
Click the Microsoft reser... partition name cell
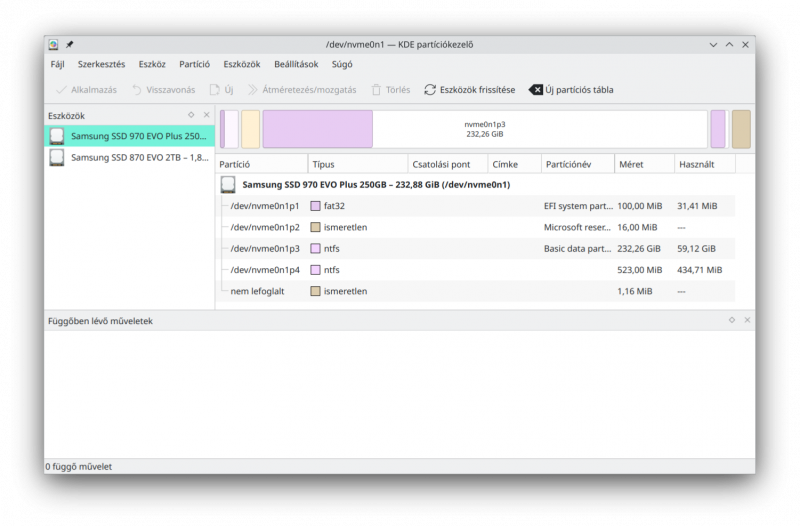pyautogui.click(x=577, y=228)
